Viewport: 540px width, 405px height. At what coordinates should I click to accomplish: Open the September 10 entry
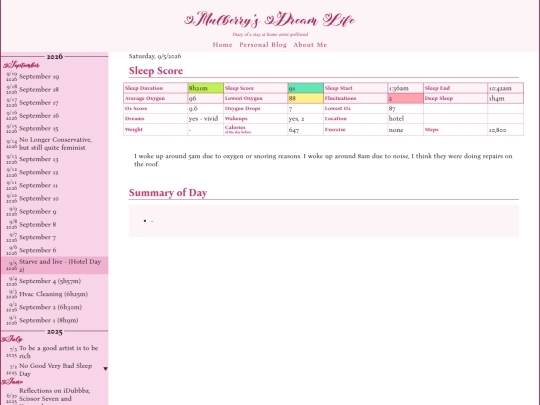click(x=39, y=198)
